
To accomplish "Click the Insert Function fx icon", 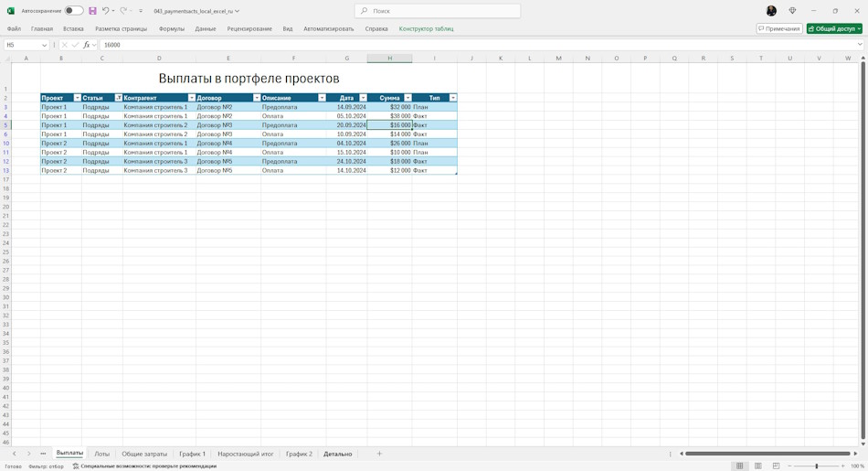I will coord(87,45).
